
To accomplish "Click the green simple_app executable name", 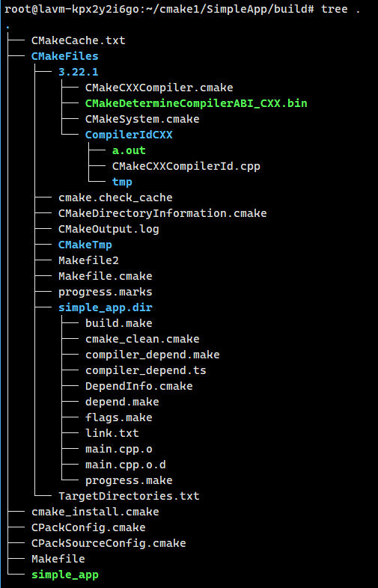I will coord(65,575).
